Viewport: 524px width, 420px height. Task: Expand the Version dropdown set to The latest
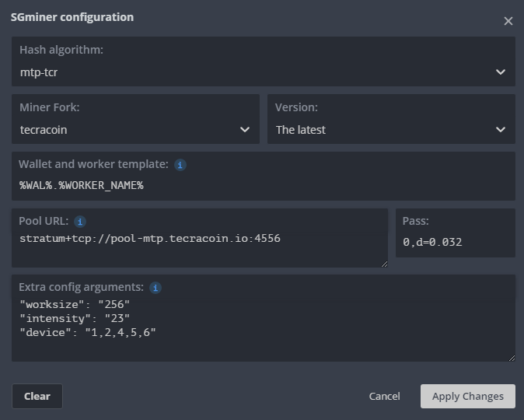tap(390, 130)
